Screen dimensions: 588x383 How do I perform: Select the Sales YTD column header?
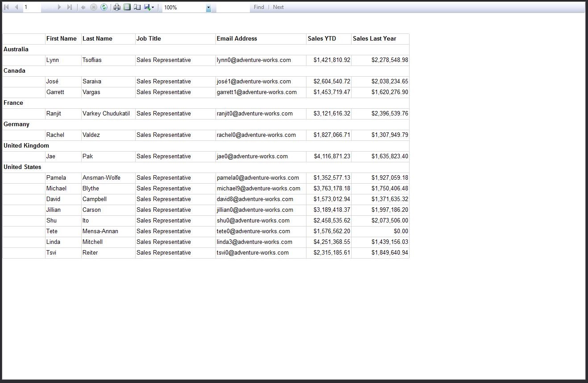point(322,39)
